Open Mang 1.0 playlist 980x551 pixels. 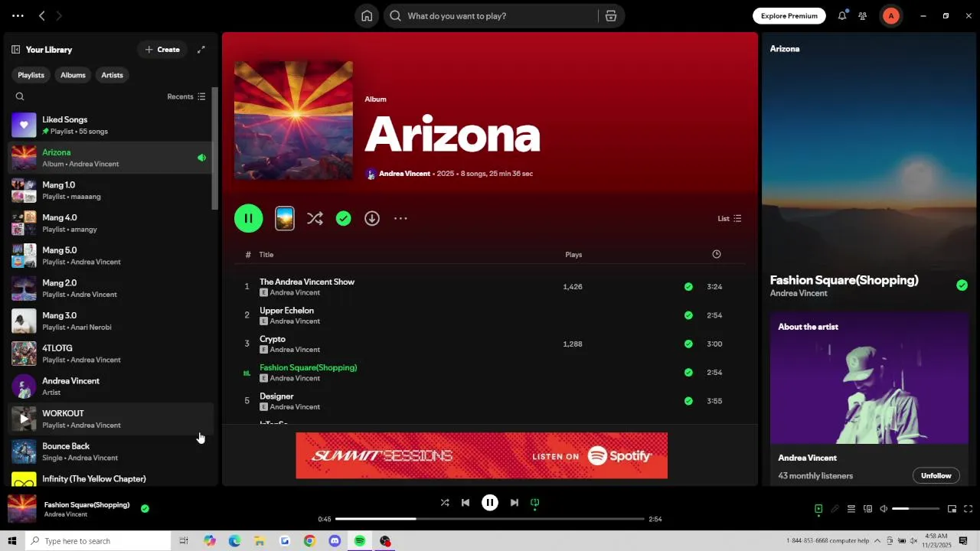111,190
